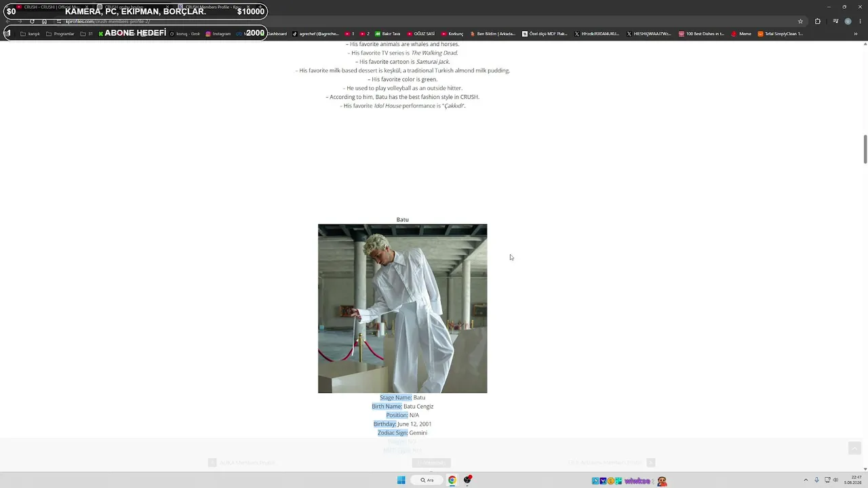Click the Stage Name: Batu line
This screenshot has width=868, height=488.
click(402, 398)
